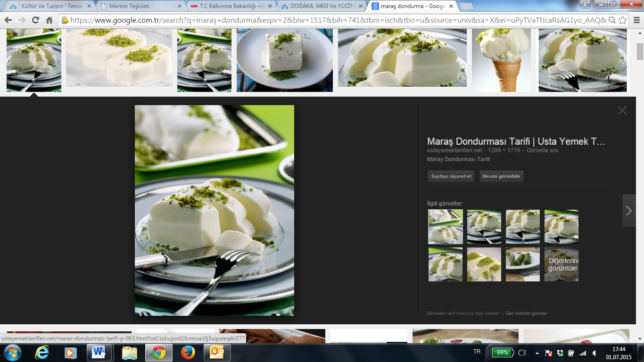The width and height of the screenshot is (644, 362).
Task: Click the 99% battery meter
Action: pos(502,353)
